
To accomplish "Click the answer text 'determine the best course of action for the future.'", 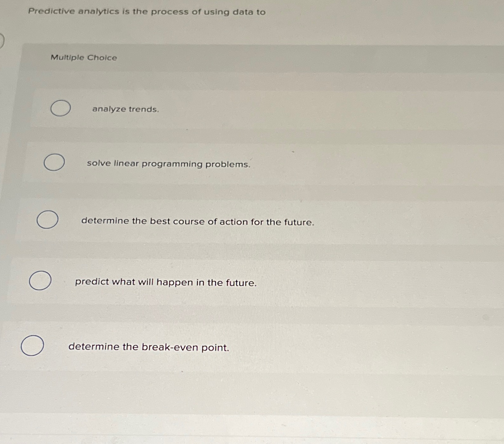I will pos(197,221).
